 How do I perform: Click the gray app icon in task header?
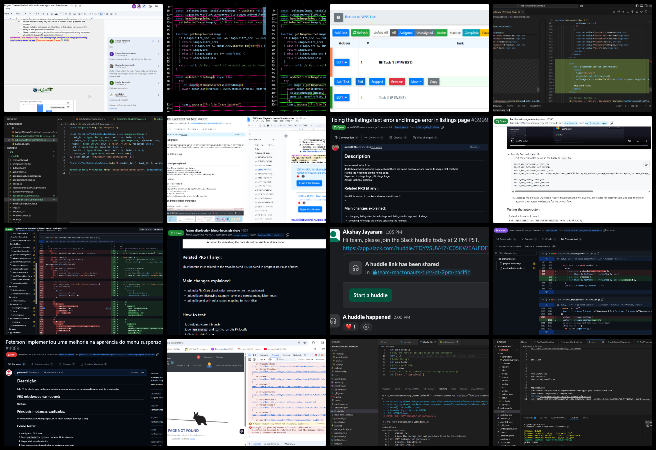339,16
